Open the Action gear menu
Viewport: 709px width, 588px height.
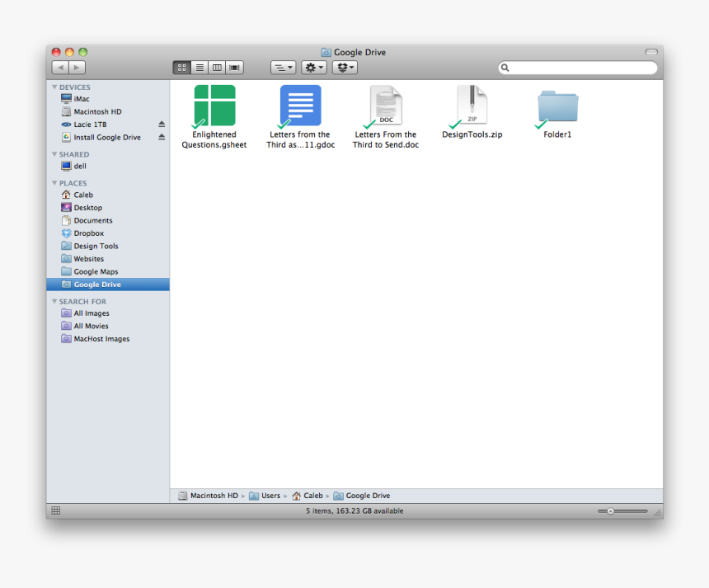[313, 68]
